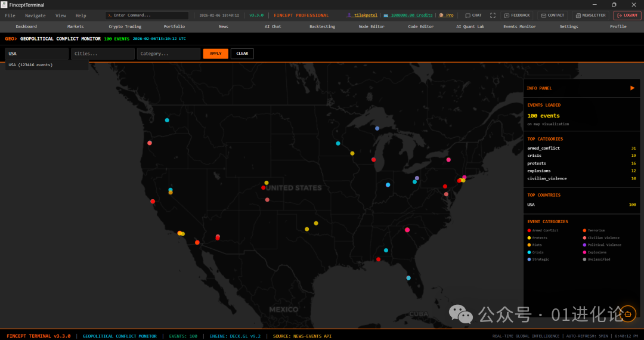Image resolution: width=644 pixels, height=340 pixels.
Task: Open the Events Monitor tab
Action: pyautogui.click(x=519, y=27)
